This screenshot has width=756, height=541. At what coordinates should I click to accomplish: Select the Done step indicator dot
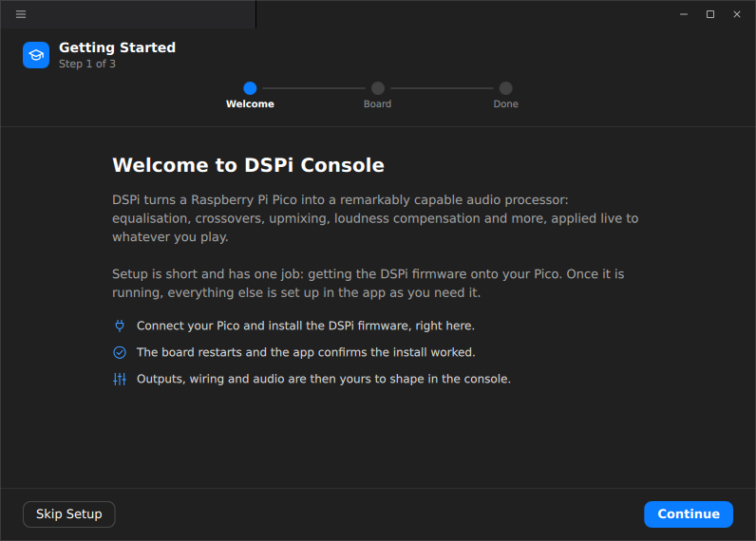coord(506,88)
